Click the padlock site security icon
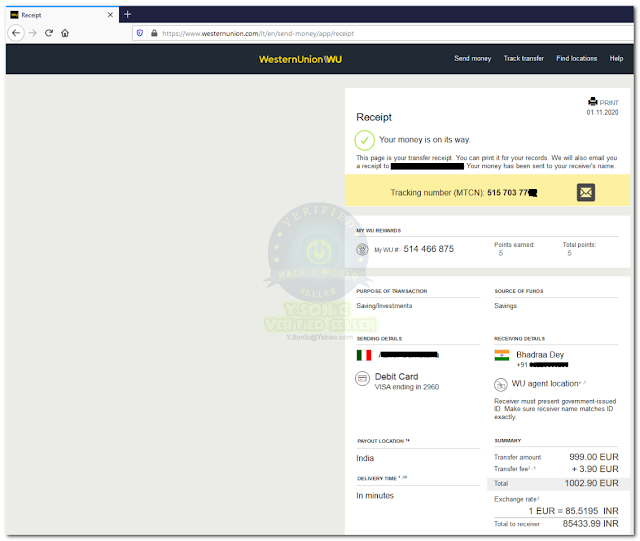Viewport: 640px width, 541px height. pyautogui.click(x=154, y=33)
